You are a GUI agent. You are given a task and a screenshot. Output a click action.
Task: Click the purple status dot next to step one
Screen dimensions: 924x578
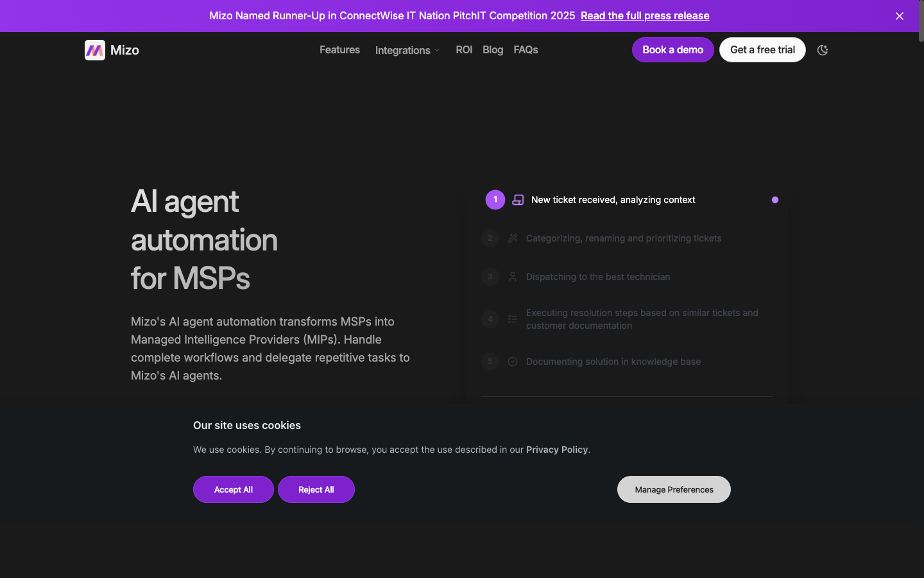tap(775, 200)
